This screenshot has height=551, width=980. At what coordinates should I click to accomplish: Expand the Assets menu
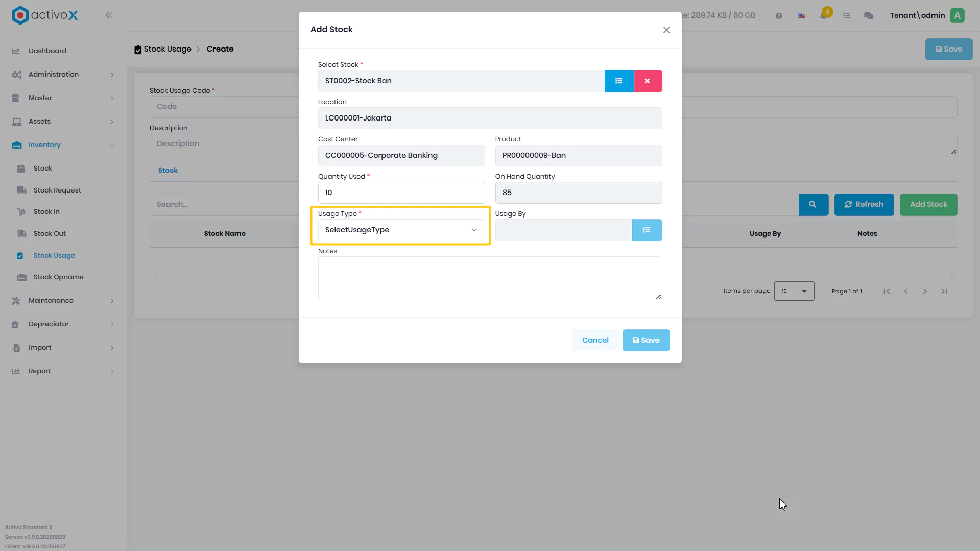tap(63, 122)
